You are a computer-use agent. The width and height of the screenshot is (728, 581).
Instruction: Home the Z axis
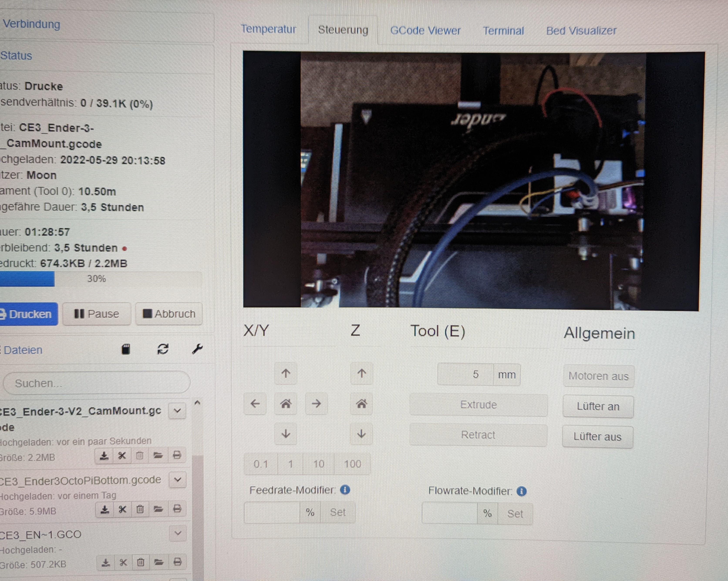point(362,404)
